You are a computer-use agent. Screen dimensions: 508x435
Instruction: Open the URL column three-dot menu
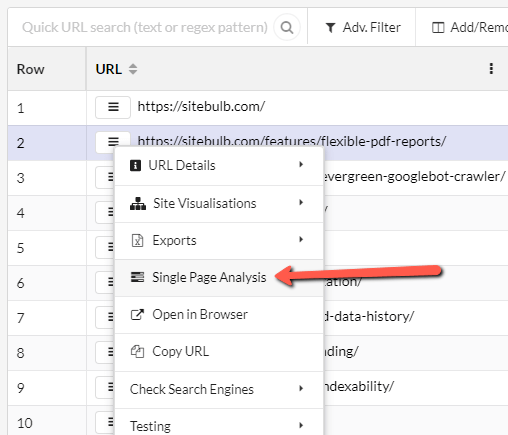tap(491, 69)
